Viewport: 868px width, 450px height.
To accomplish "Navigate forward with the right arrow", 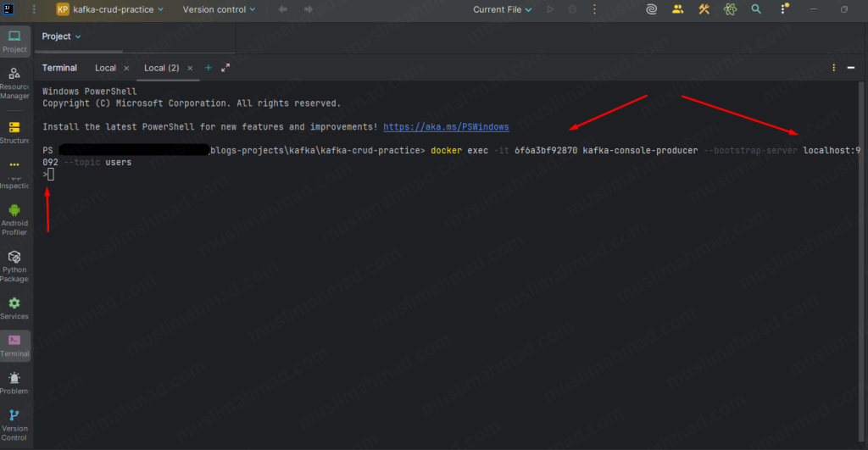I will [x=309, y=9].
